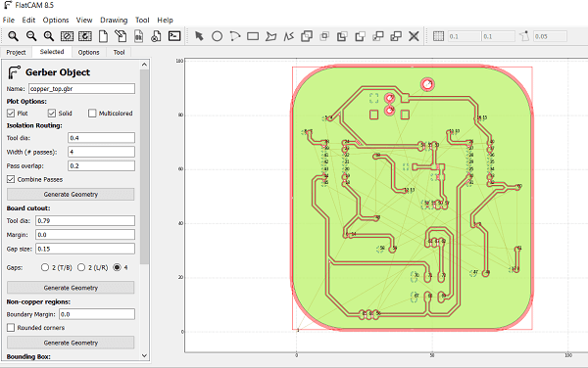Generate Geometry for Isolation Routing
Image resolution: width=588 pixels, height=368 pixels.
pos(71,195)
